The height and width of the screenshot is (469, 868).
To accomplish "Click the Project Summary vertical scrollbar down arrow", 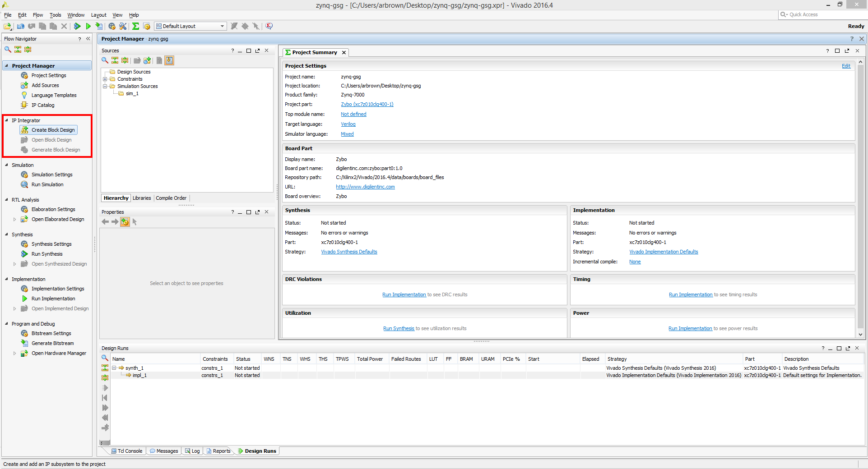I will point(860,335).
